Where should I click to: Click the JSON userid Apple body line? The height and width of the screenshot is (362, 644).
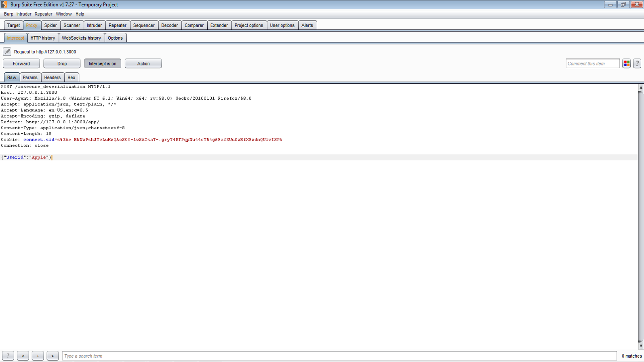(x=26, y=157)
